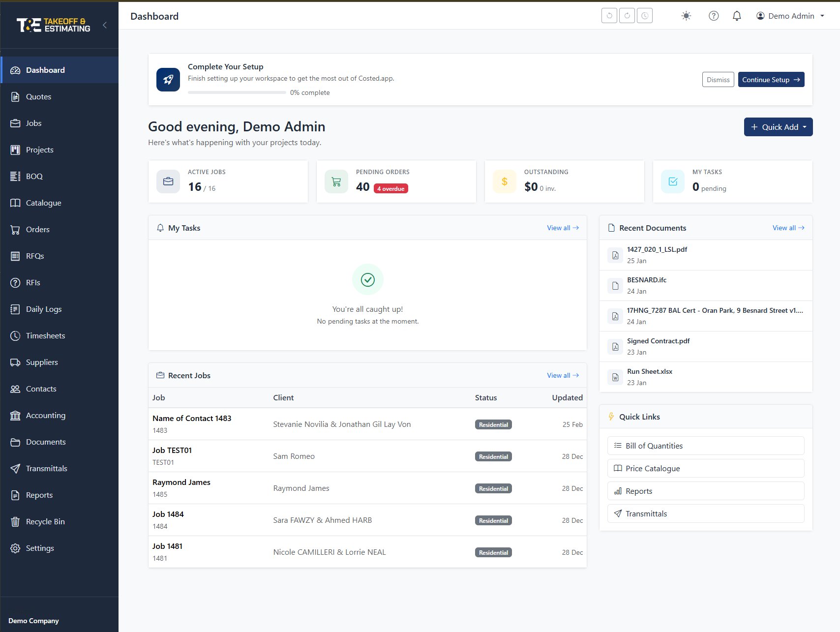The image size is (840, 632).
Task: Click the Reports icon in sidebar
Action: click(15, 495)
